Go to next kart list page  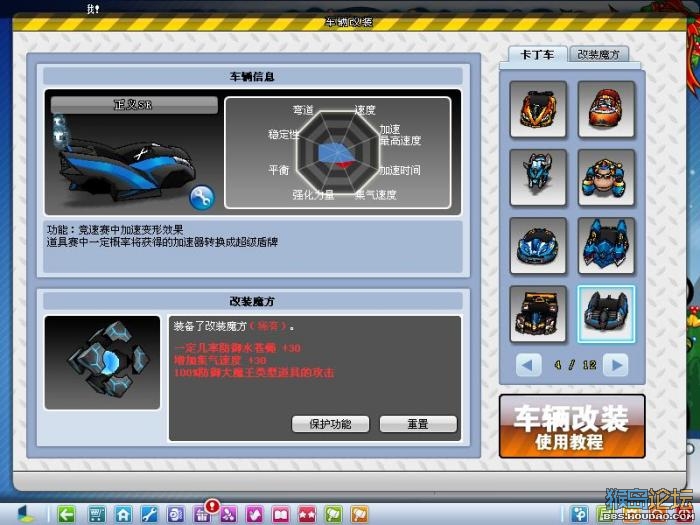coord(616,365)
